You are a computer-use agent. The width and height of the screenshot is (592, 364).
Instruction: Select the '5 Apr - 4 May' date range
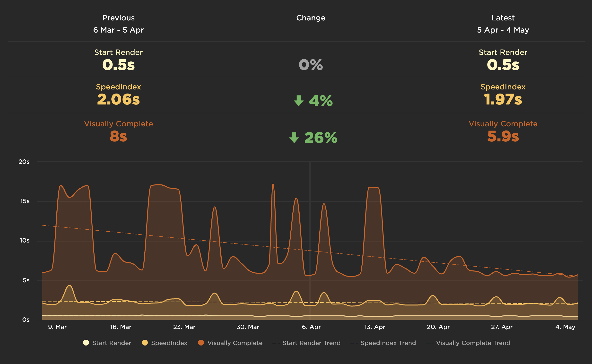click(503, 30)
